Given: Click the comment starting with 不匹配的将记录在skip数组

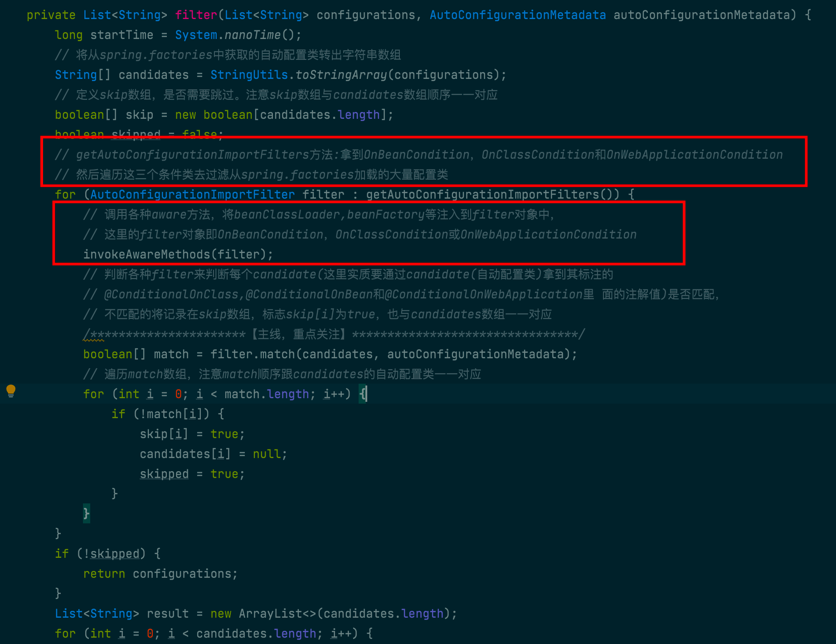Looking at the screenshot, I should pos(317,314).
